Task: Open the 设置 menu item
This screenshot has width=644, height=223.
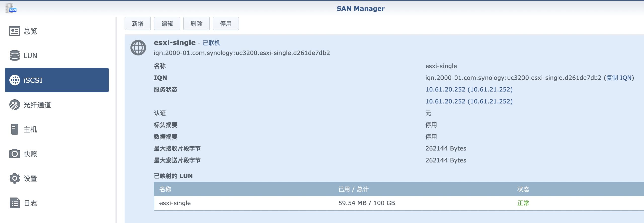Action: (57, 178)
